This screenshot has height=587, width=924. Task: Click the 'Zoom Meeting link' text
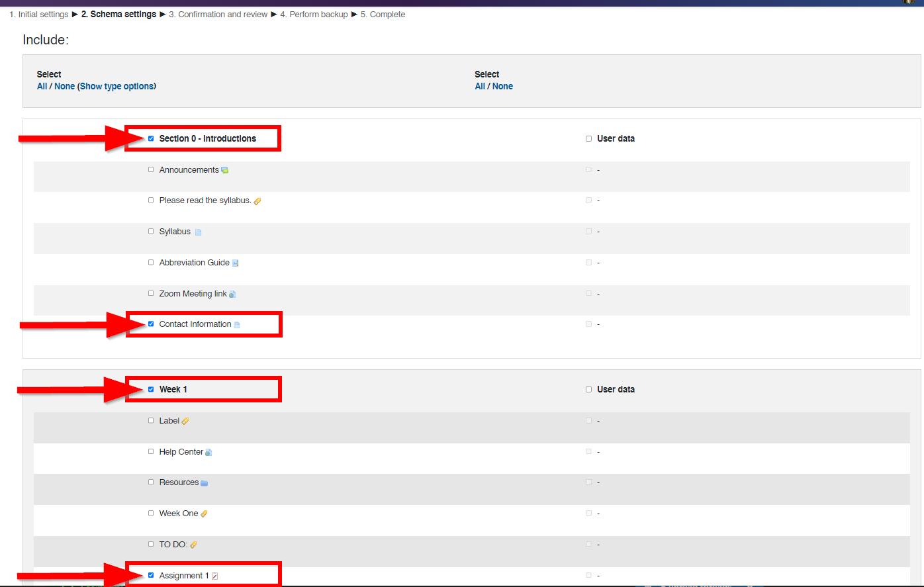click(x=193, y=293)
